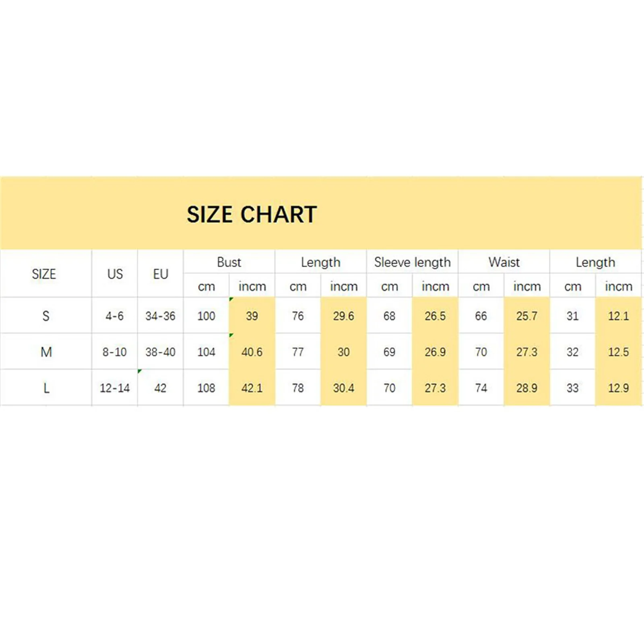Click the Bust column header
644x644 pixels.
pos(229,262)
